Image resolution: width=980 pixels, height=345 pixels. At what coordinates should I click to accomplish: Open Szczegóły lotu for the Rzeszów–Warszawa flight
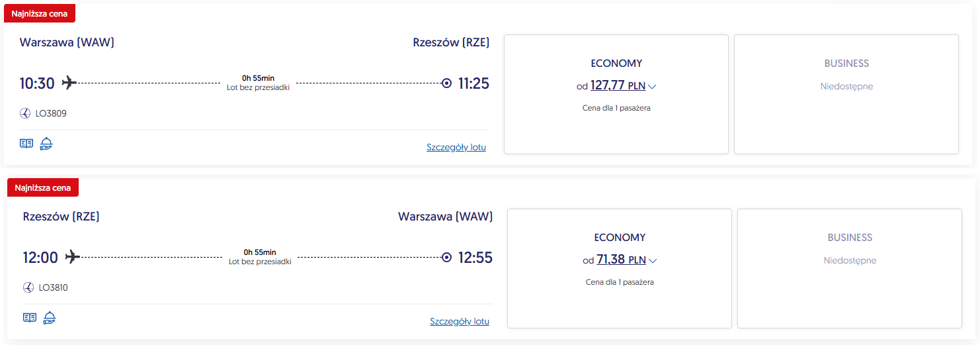460,322
